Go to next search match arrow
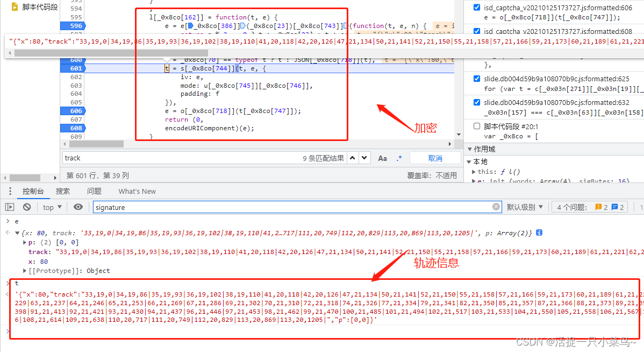 (365, 158)
